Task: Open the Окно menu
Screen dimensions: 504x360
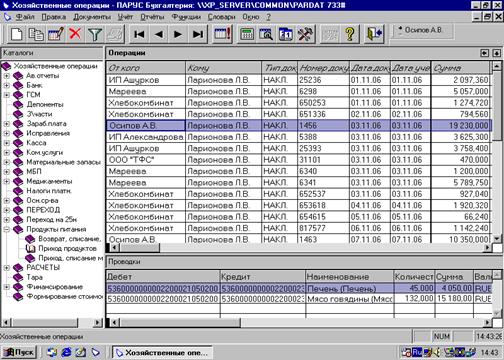Action: 251,17
